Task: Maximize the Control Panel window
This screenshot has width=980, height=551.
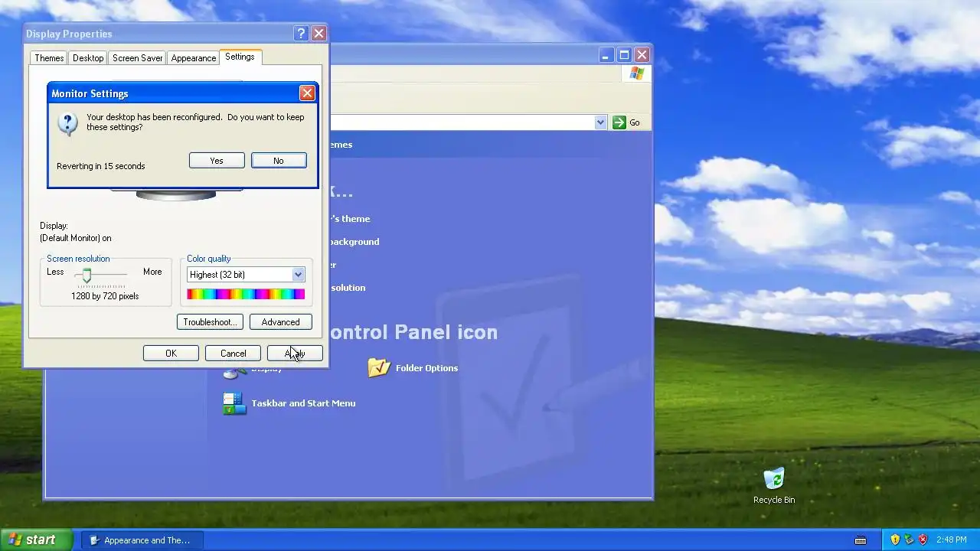Action: coord(624,55)
